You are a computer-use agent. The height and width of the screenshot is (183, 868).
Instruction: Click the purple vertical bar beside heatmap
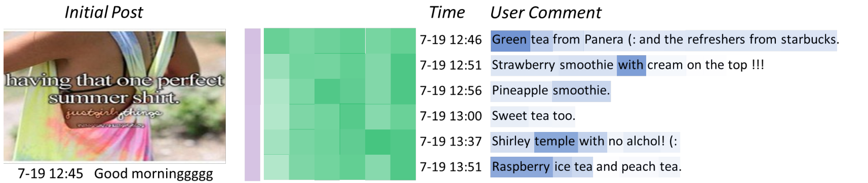click(252, 105)
